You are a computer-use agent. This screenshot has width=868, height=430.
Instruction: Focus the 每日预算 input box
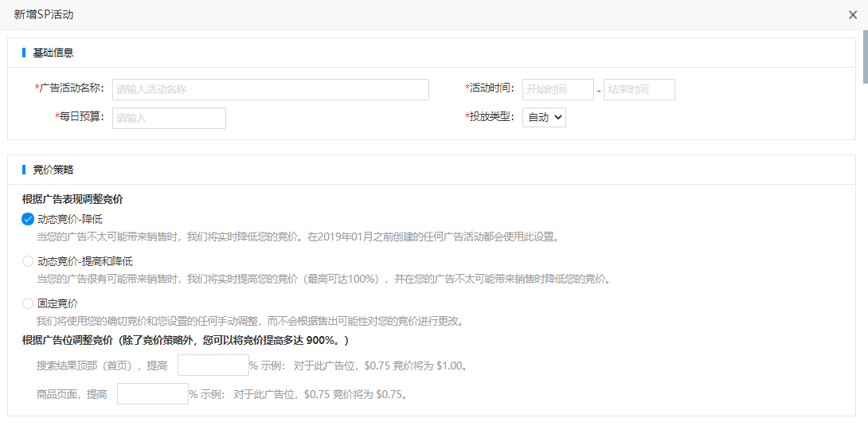tap(169, 118)
